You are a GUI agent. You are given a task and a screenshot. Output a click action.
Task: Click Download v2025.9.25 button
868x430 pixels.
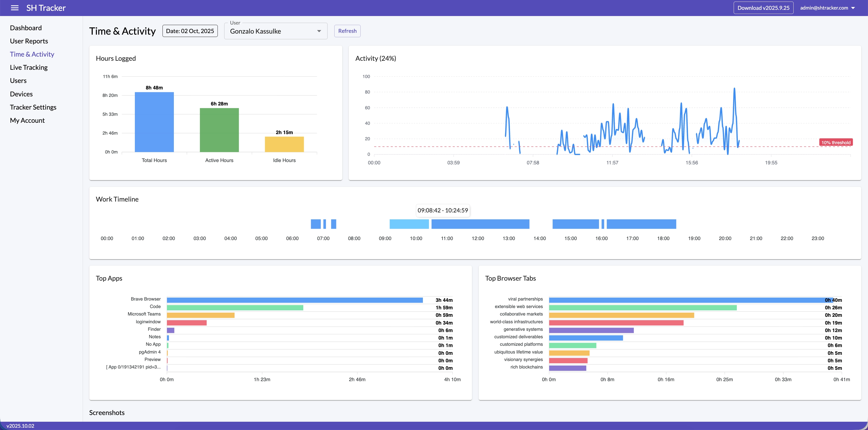763,8
